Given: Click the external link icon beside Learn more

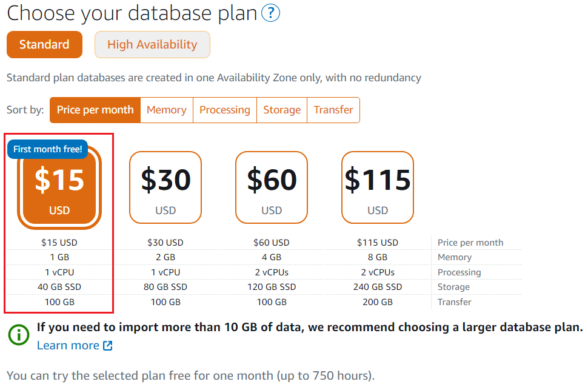Looking at the screenshot, I should click(108, 345).
